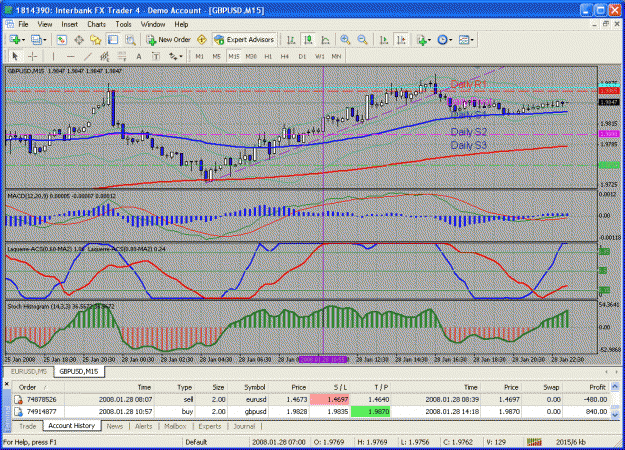Switch timeframe to D1
625x450 pixels.
[x=302, y=57]
